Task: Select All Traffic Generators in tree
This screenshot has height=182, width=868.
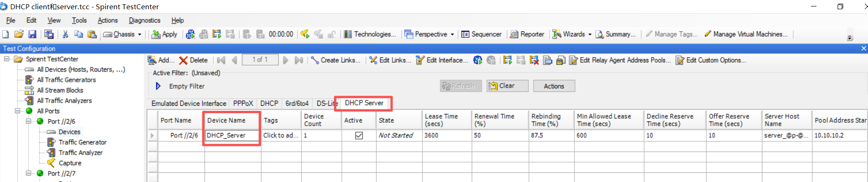Action: pos(66,79)
